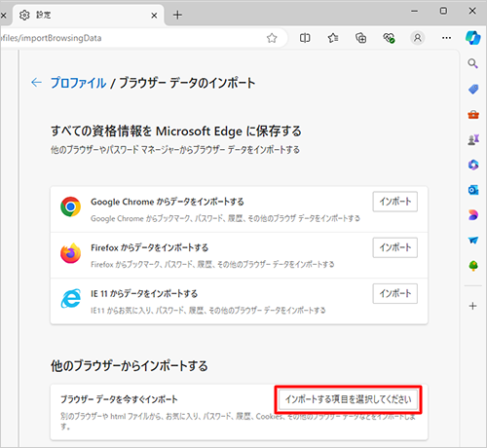Open the Designer icon in sidebar
Image resolution: width=487 pixels, height=448 pixels.
pos(473,215)
